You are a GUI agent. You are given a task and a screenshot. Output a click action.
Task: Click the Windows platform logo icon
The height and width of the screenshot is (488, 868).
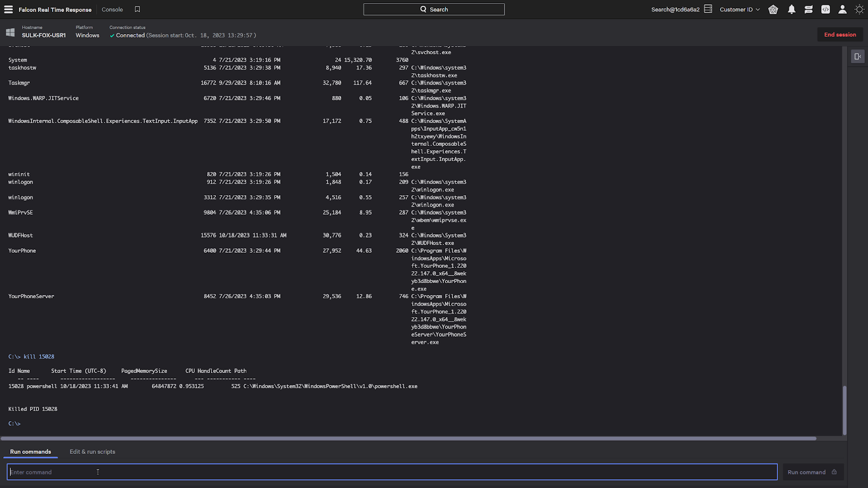click(x=10, y=33)
